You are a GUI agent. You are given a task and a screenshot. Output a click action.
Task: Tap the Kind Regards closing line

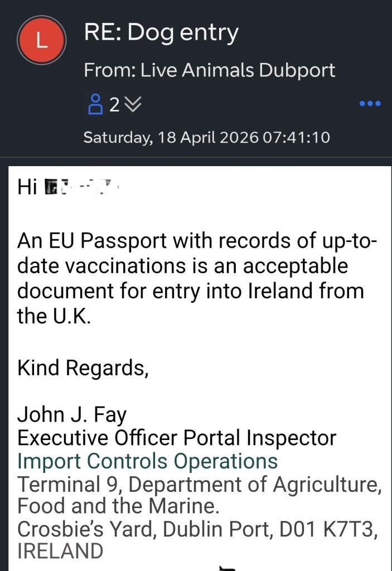pyautogui.click(x=83, y=369)
